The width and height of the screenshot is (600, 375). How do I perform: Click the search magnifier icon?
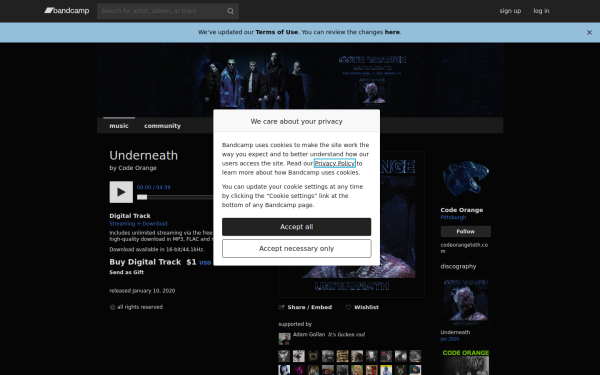point(230,11)
